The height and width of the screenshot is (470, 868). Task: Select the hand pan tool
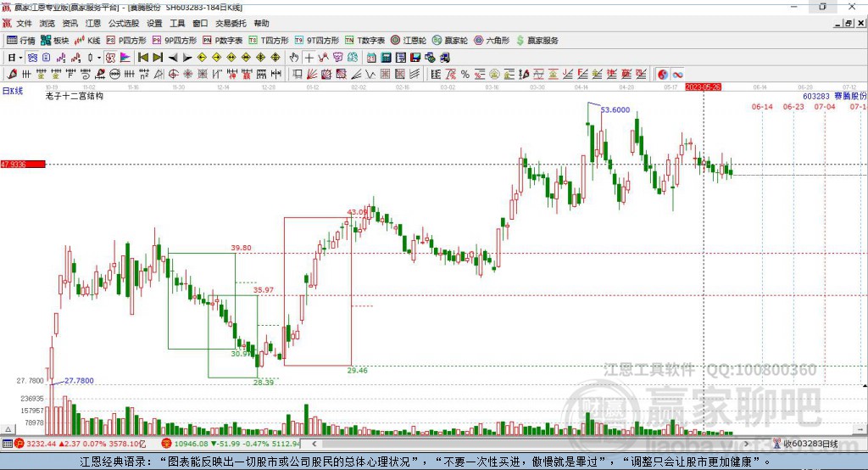click(293, 58)
